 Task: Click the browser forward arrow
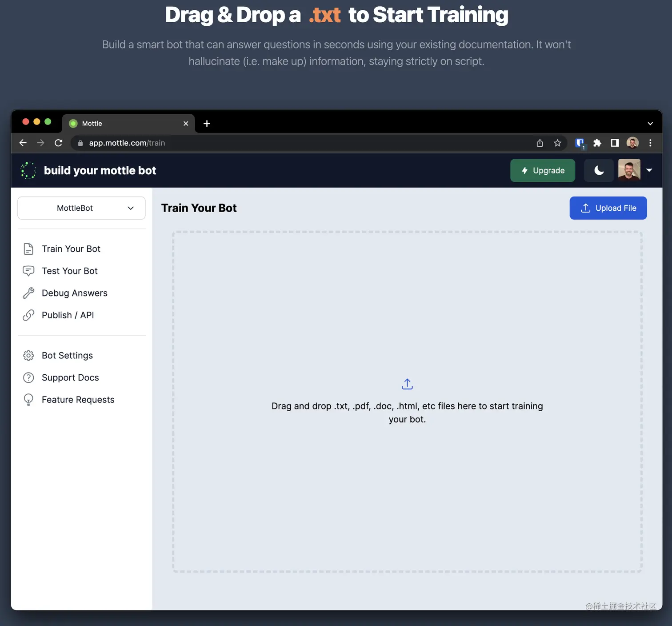coord(40,143)
